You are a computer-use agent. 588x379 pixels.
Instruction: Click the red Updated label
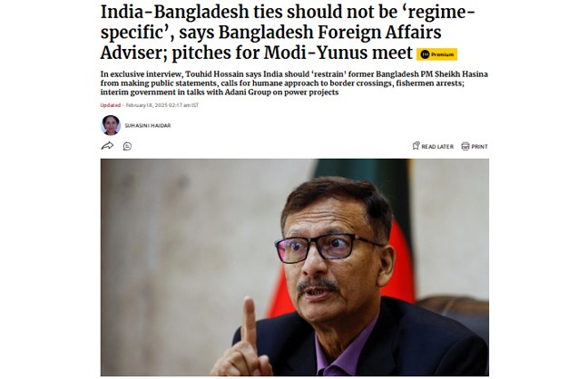[111, 105]
